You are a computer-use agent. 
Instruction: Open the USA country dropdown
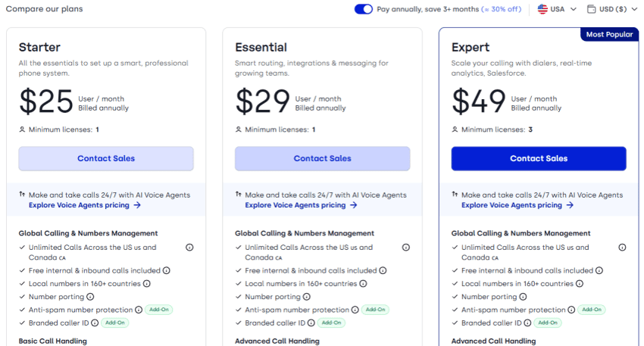coord(558,9)
